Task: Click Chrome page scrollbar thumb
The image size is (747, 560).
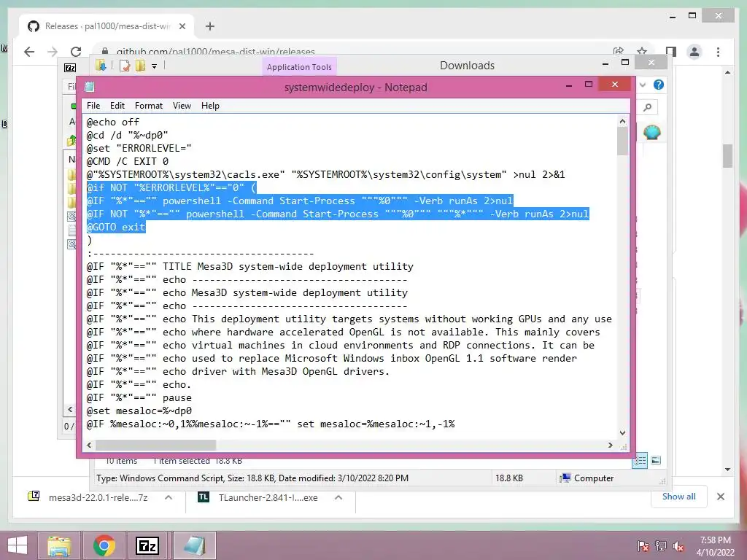Action: pyautogui.click(x=727, y=156)
